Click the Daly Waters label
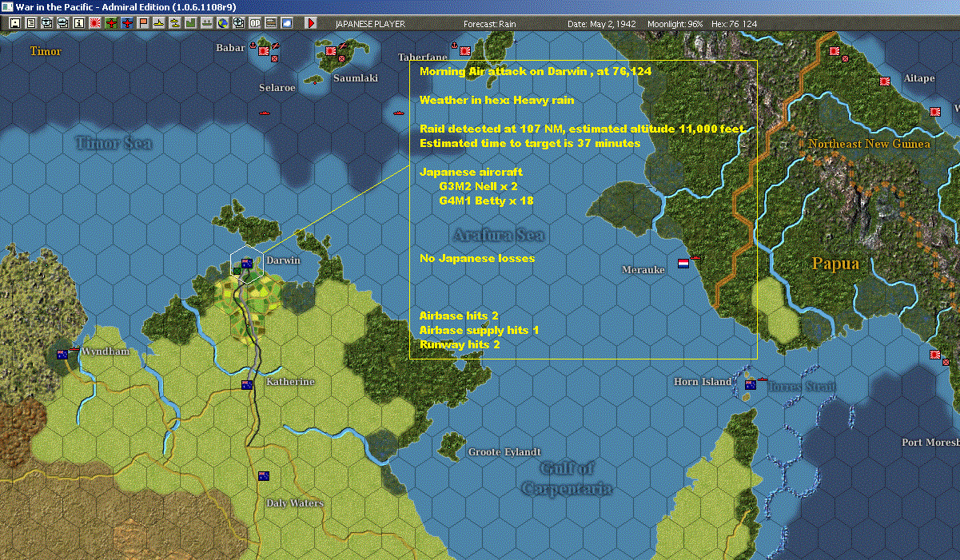Image resolution: width=960 pixels, height=560 pixels. (295, 503)
